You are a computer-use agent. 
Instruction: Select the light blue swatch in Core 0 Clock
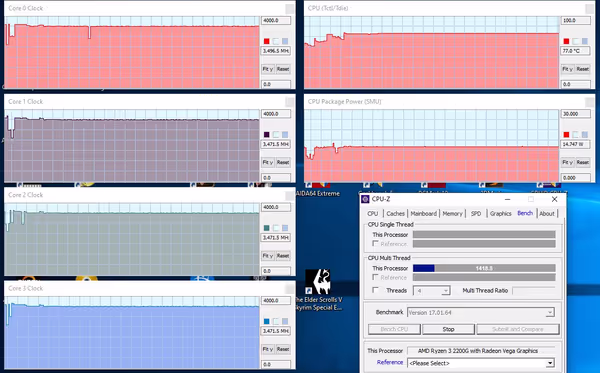285,41
